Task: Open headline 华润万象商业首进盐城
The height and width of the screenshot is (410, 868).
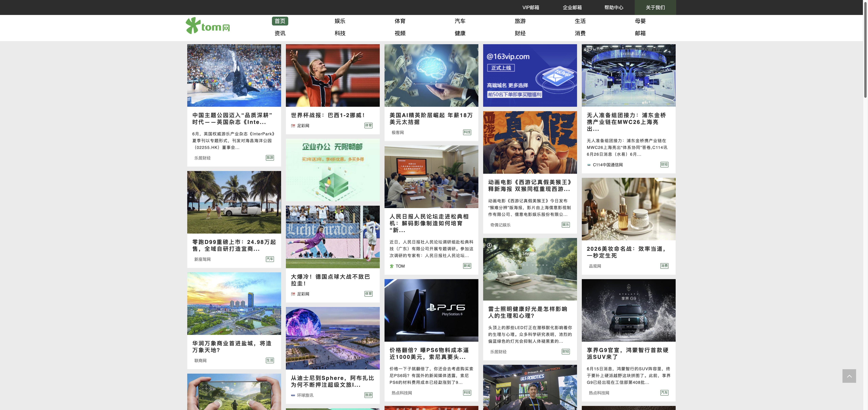Action: (232, 347)
